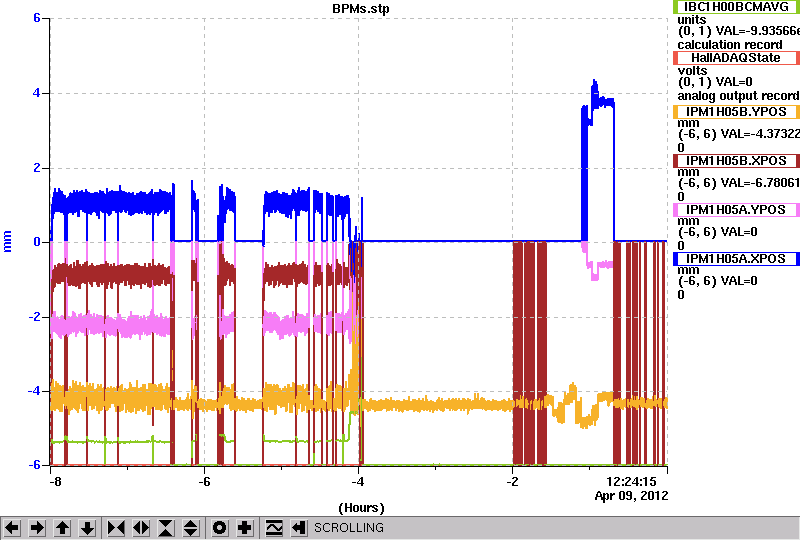Click the '12:24:15' time label
The image size is (800, 540).
[631, 482]
